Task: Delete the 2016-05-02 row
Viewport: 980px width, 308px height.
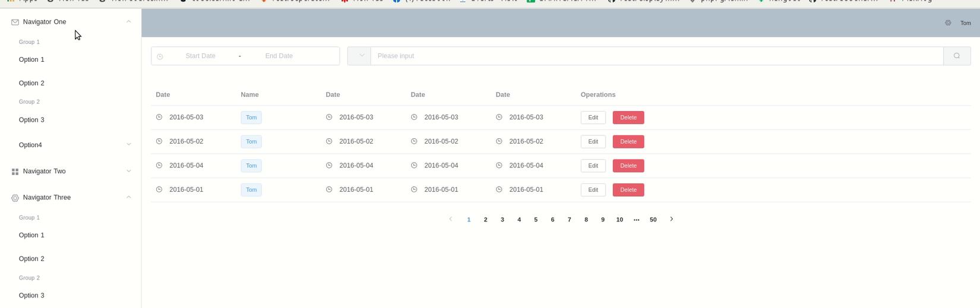Action: tap(628, 142)
